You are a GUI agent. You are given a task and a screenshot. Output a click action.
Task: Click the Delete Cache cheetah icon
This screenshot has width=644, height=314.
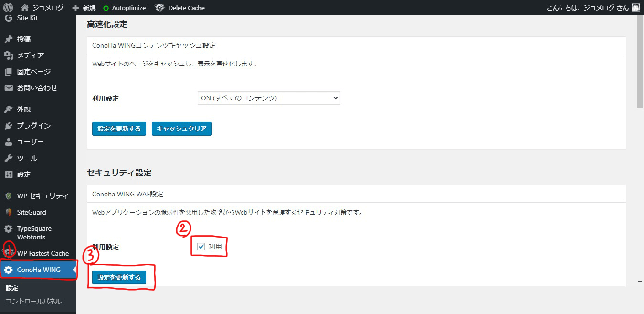160,8
